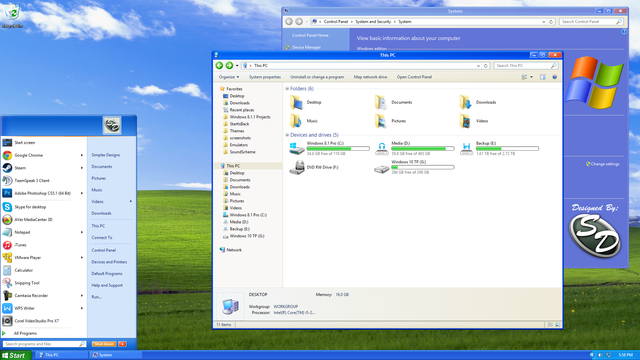Open the recent locations dropdown beside forward button
Screen dimensions: 640x360
coord(237,66)
